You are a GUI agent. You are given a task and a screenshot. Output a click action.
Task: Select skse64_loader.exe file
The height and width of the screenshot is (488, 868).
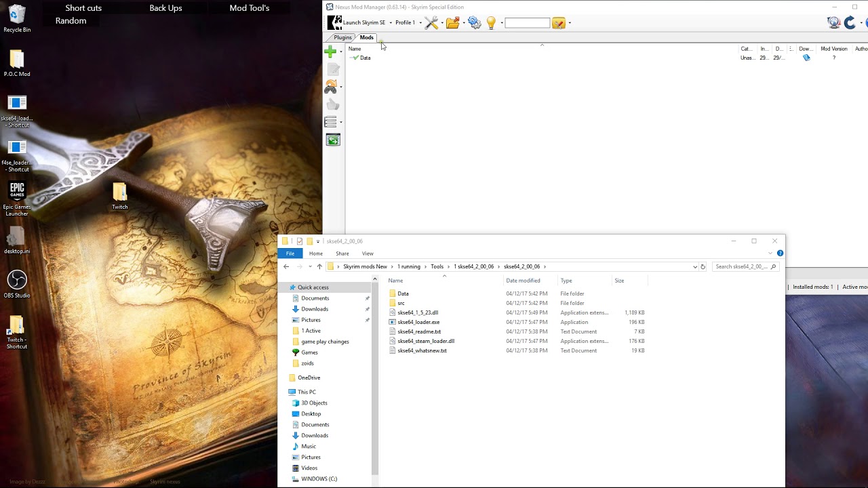tap(418, 322)
